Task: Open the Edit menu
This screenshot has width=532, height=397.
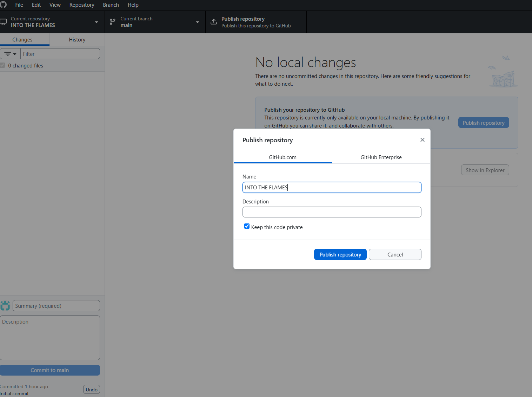Action: tap(36, 5)
